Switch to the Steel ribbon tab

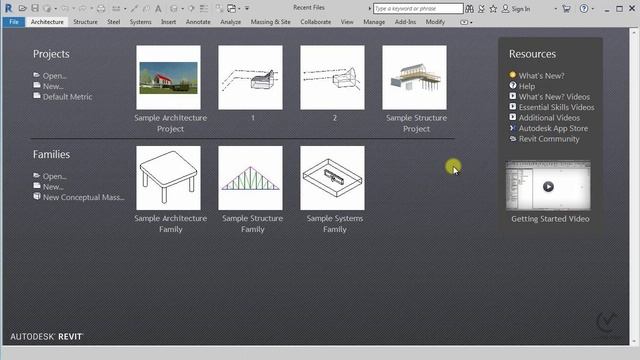tap(113, 22)
